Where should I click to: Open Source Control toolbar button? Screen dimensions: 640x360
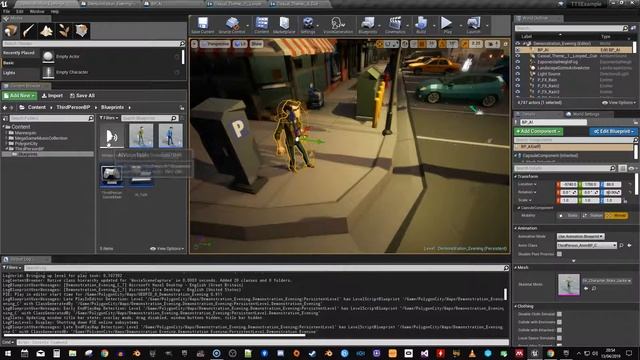(231, 25)
